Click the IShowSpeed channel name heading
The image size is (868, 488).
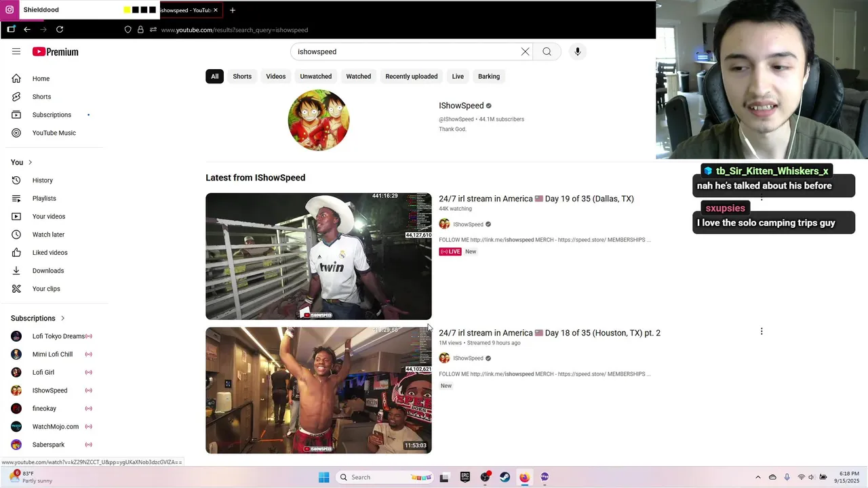point(461,106)
